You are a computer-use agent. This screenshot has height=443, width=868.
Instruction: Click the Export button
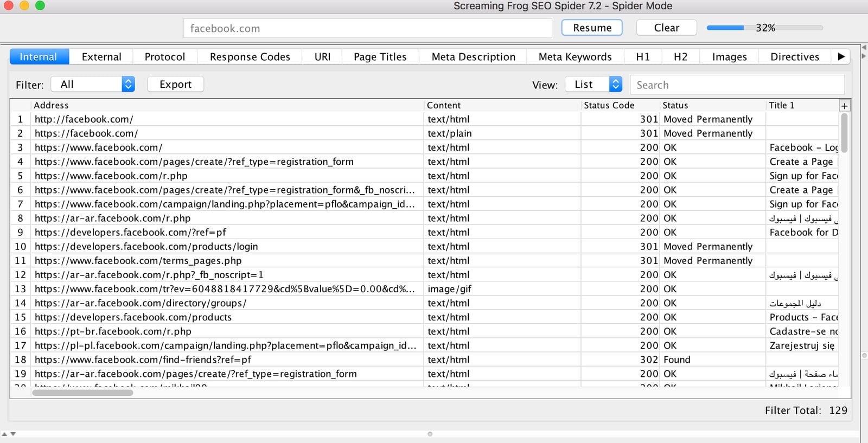click(175, 84)
